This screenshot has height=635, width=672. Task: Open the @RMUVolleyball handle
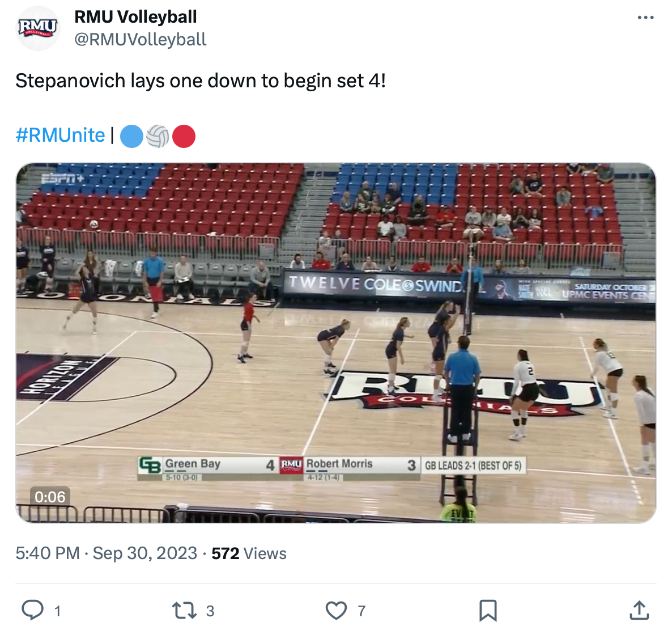140,40
